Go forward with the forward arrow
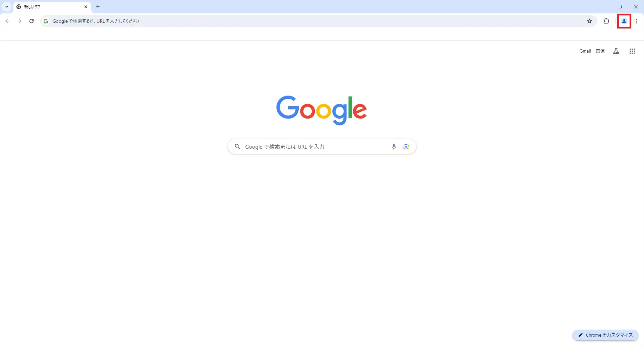The width and height of the screenshot is (644, 346). [19, 21]
